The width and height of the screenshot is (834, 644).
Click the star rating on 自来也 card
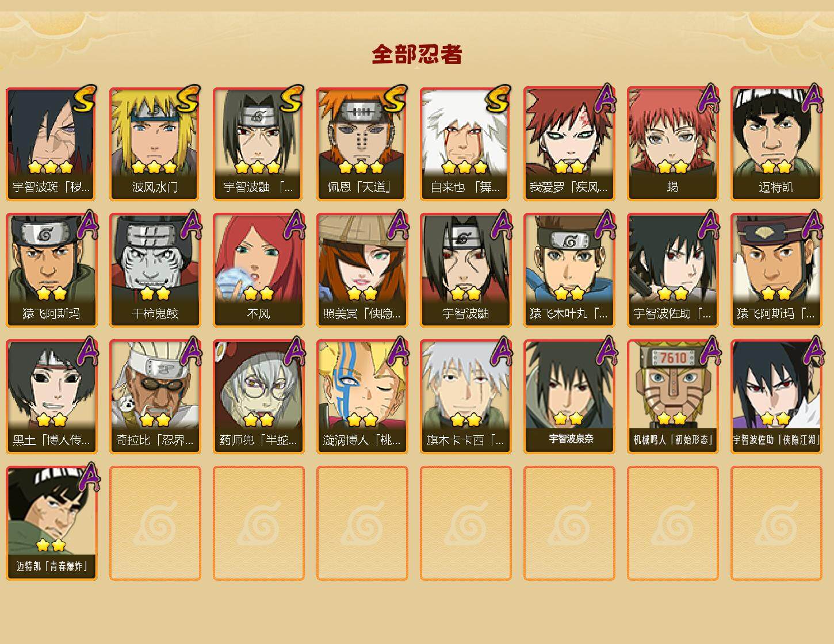(x=465, y=167)
